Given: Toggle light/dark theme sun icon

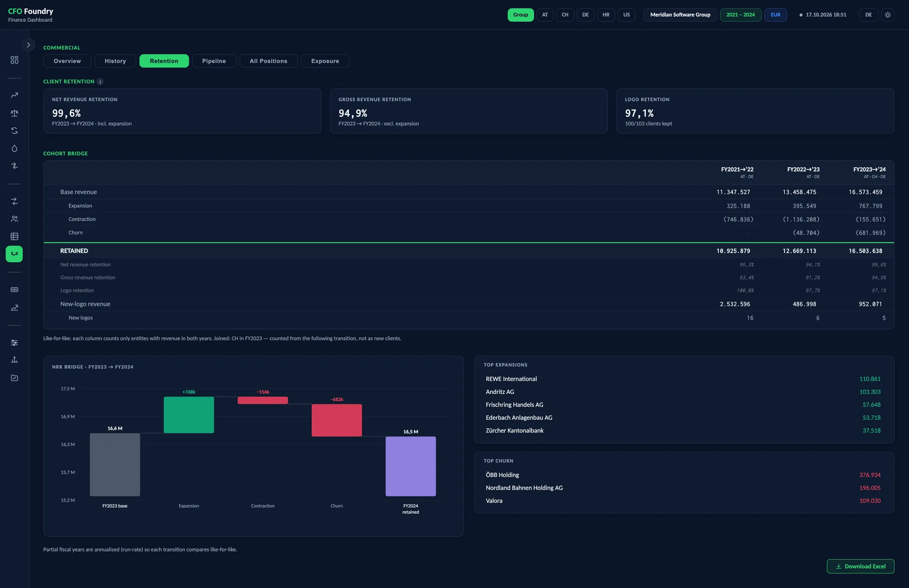Looking at the screenshot, I should click(x=888, y=15).
